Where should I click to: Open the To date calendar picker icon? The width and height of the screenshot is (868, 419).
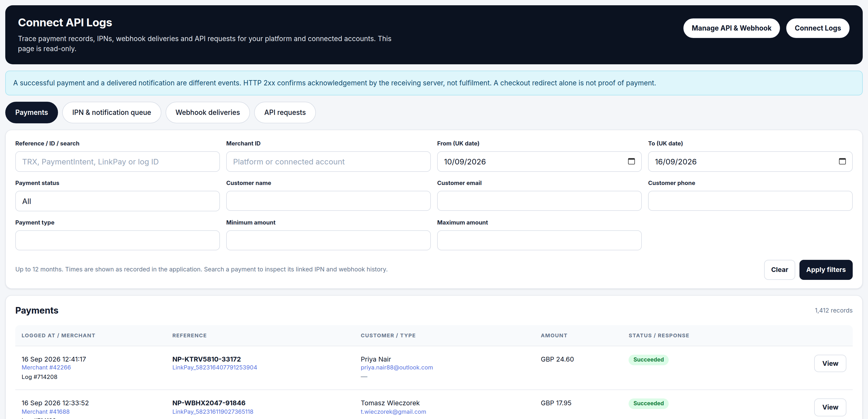coord(842,161)
